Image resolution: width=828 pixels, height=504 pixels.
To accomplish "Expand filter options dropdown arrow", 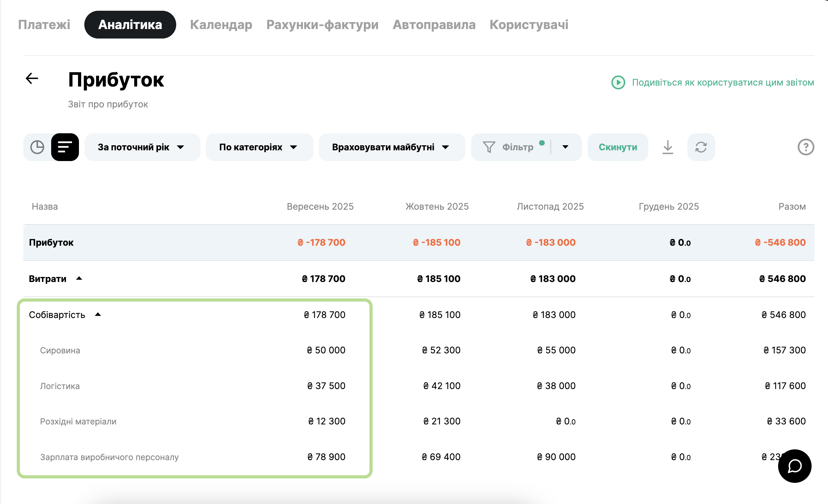I will click(565, 147).
